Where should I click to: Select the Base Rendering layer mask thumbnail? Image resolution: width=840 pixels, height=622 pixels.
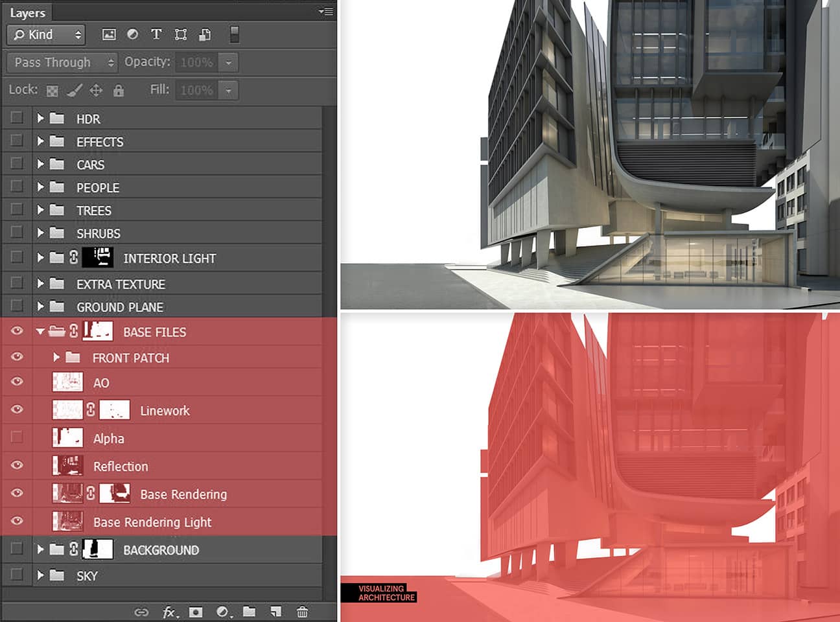(x=115, y=493)
